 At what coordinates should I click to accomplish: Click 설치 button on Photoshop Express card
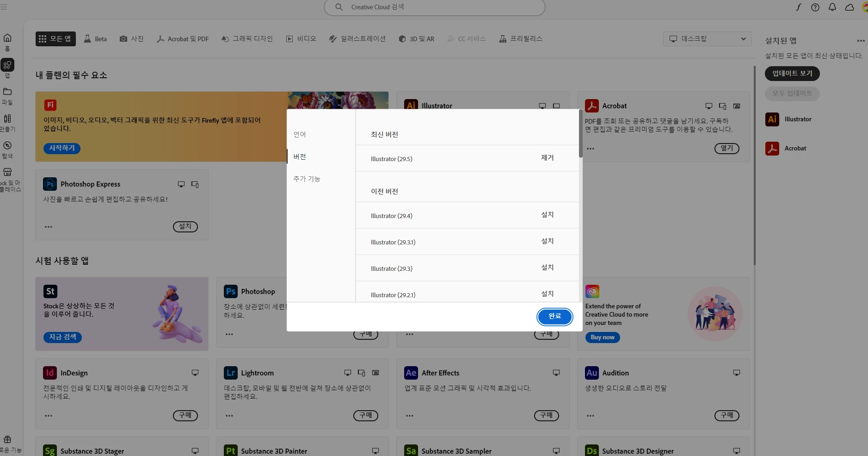click(x=185, y=227)
